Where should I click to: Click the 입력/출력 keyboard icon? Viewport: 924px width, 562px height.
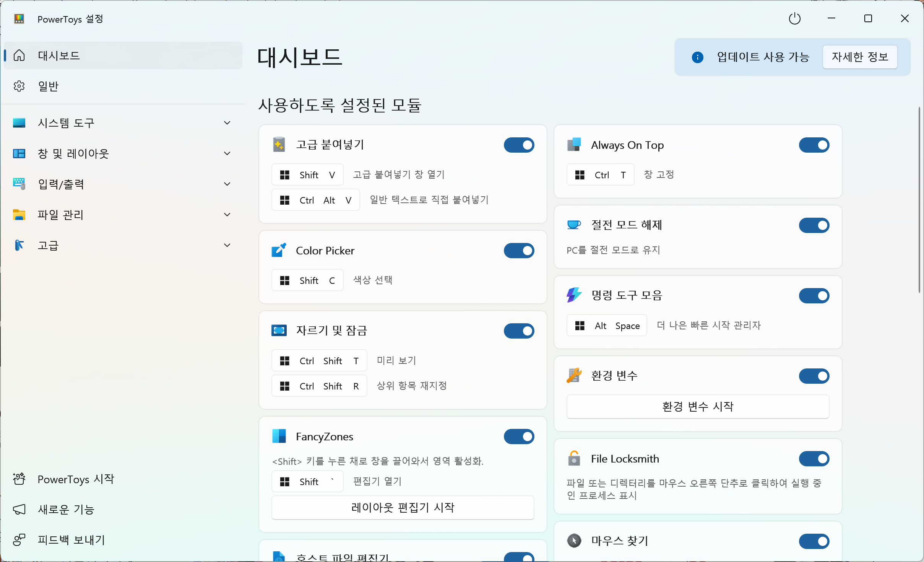pyautogui.click(x=19, y=184)
